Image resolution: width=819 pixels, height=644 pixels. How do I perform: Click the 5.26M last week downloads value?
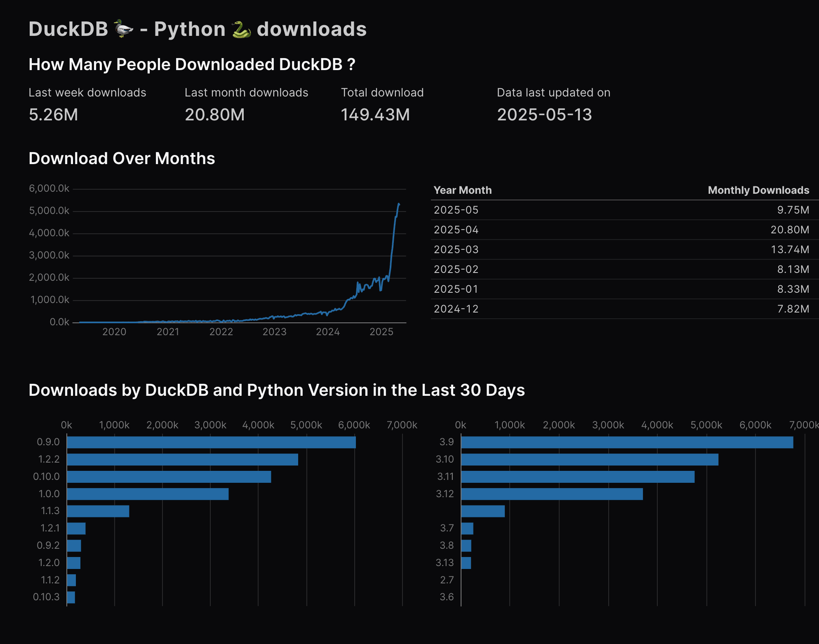[53, 115]
